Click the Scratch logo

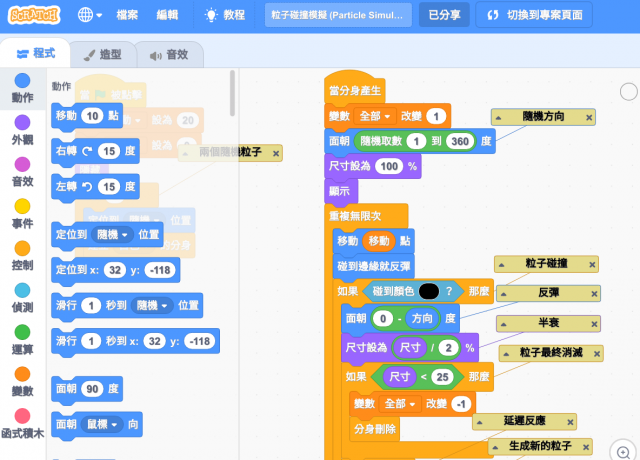[35, 15]
